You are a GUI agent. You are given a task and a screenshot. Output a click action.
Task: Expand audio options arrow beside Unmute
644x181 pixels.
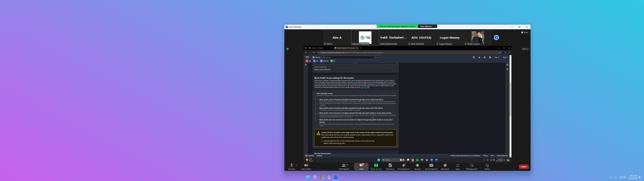(296, 165)
